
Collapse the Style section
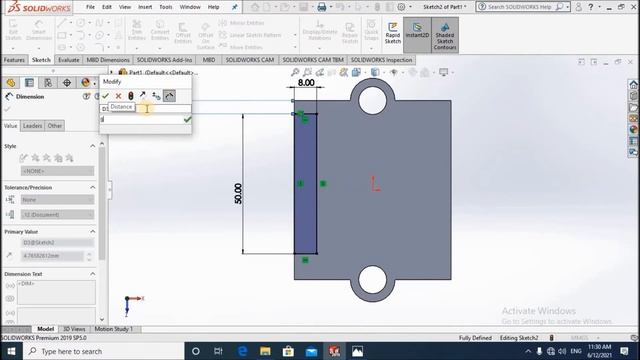(93, 146)
